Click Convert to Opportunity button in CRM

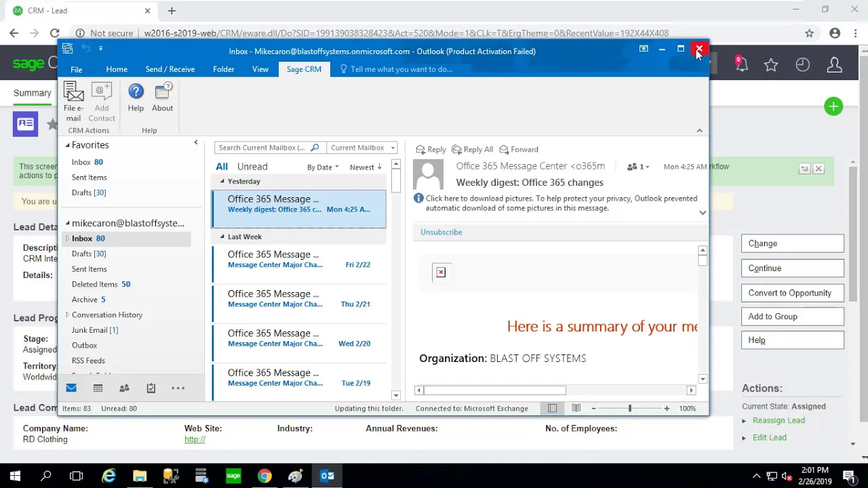(x=793, y=293)
